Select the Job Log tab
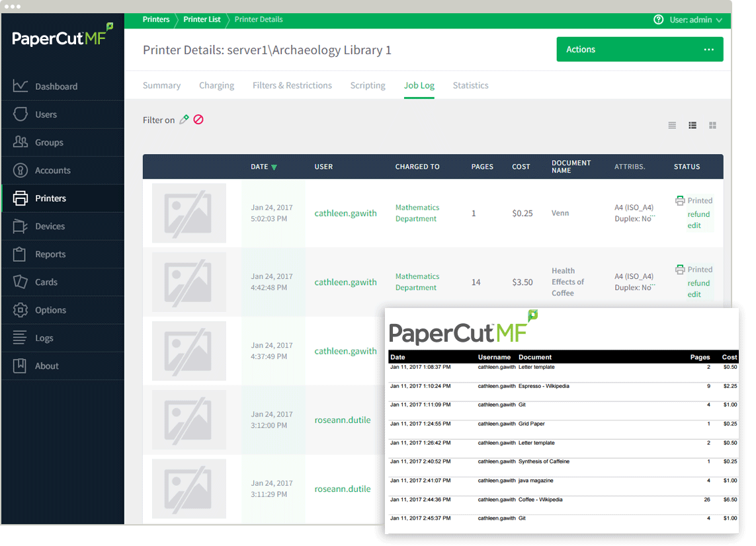The height and width of the screenshot is (546, 756). pos(419,85)
